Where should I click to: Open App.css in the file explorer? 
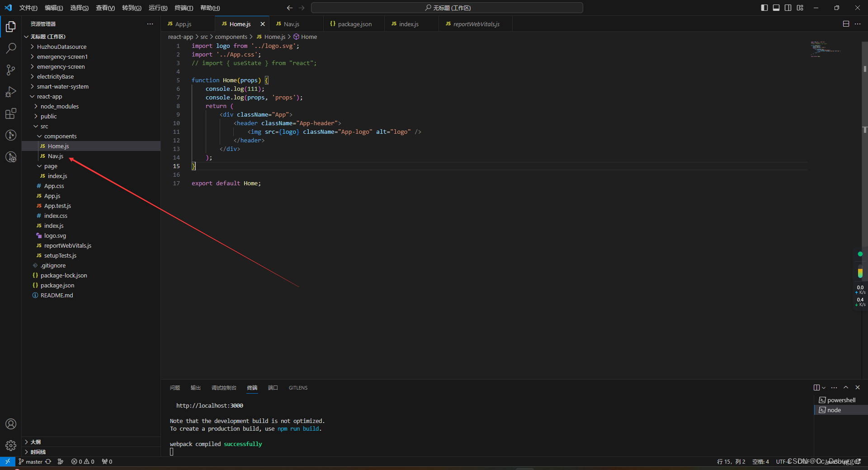coord(91,186)
